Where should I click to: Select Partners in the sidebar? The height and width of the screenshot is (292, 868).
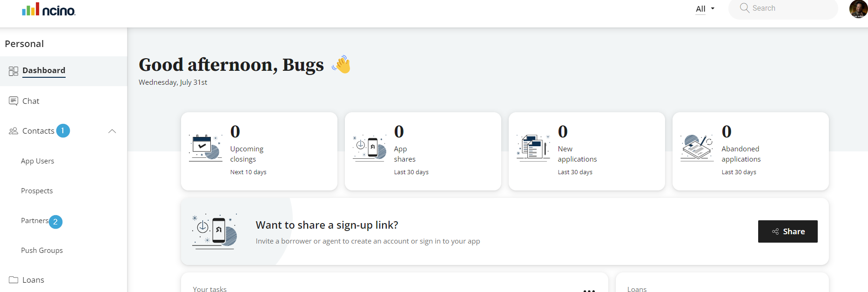click(34, 221)
